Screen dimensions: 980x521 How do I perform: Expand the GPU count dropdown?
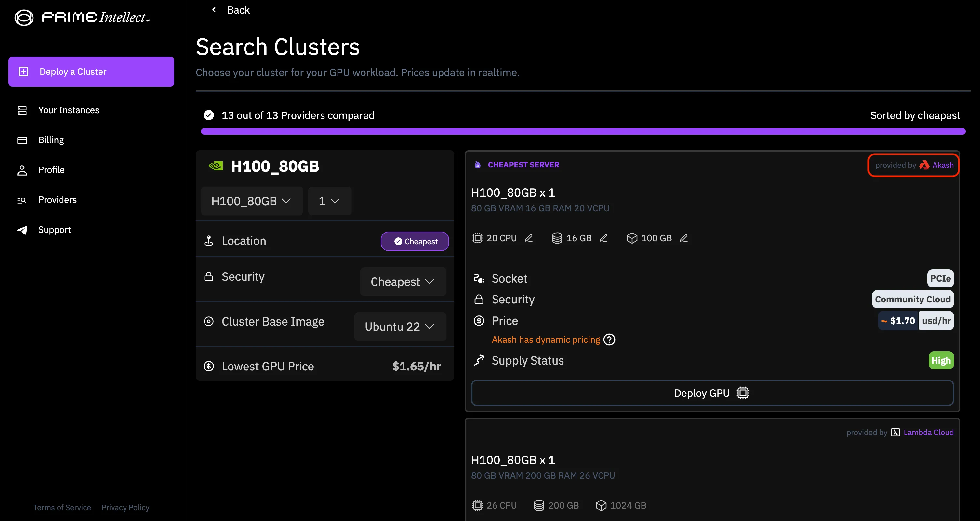click(x=329, y=201)
